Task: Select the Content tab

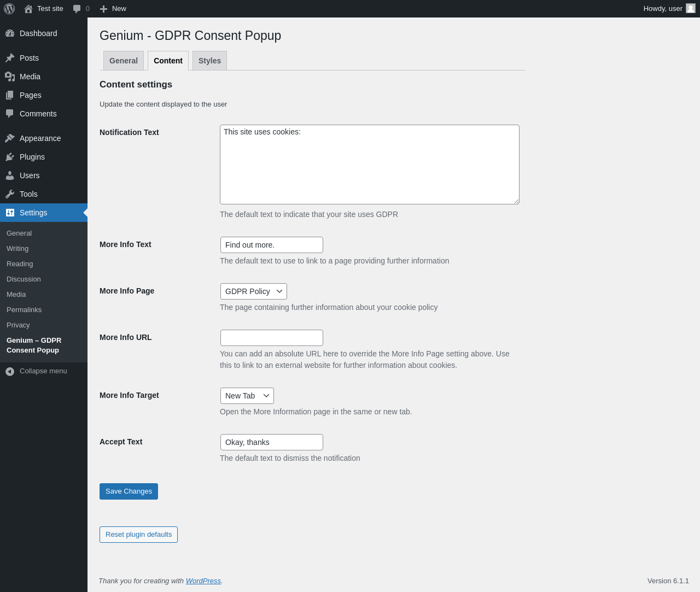Action: tap(168, 61)
